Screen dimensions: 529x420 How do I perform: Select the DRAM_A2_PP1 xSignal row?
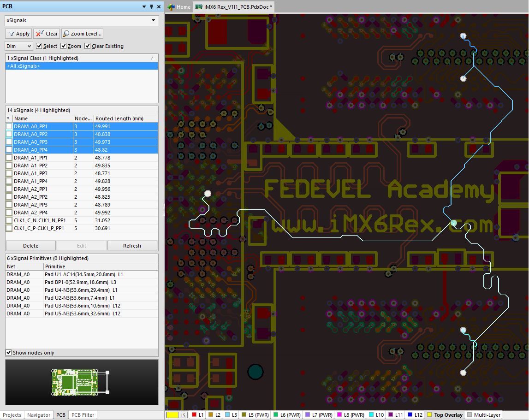tap(82, 189)
